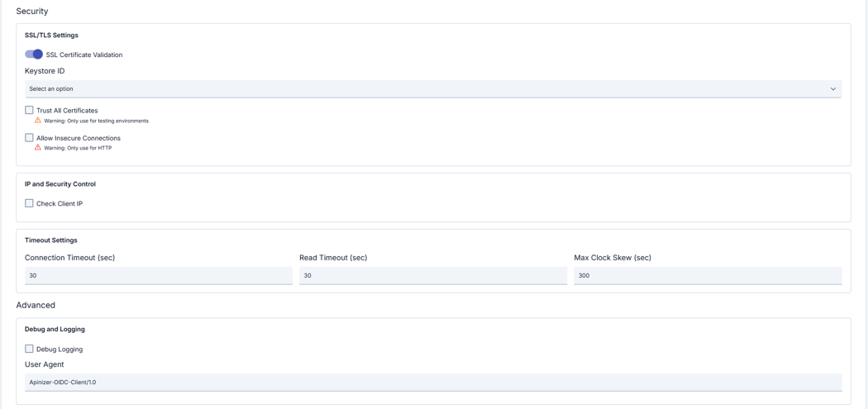Click the Keystore ID label
Screen dimensions: 868x409
click(45, 71)
